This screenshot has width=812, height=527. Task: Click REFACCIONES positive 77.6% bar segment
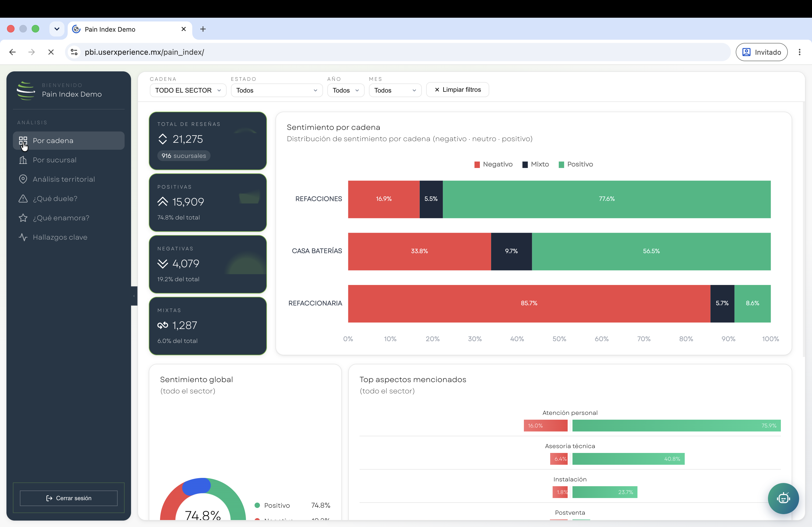point(607,199)
